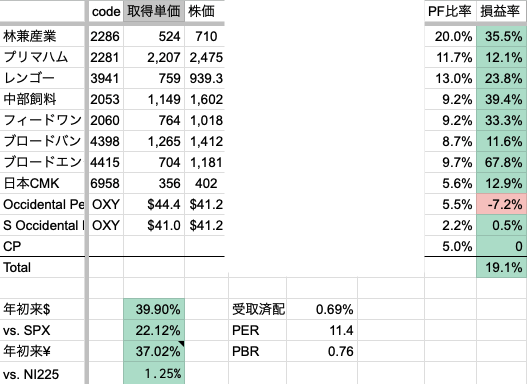Screen dimensions: 527x384
Task: Click the CP row label
Action: 42,246
